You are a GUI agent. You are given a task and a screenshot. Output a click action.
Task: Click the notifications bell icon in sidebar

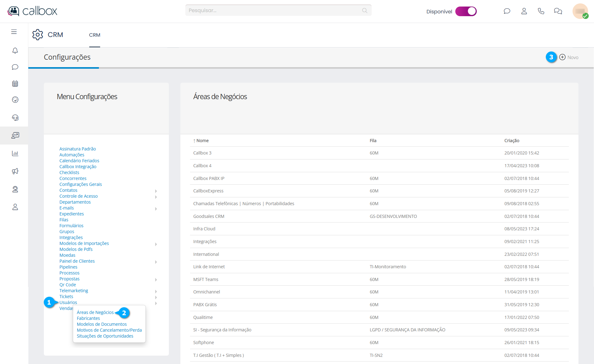pyautogui.click(x=15, y=50)
